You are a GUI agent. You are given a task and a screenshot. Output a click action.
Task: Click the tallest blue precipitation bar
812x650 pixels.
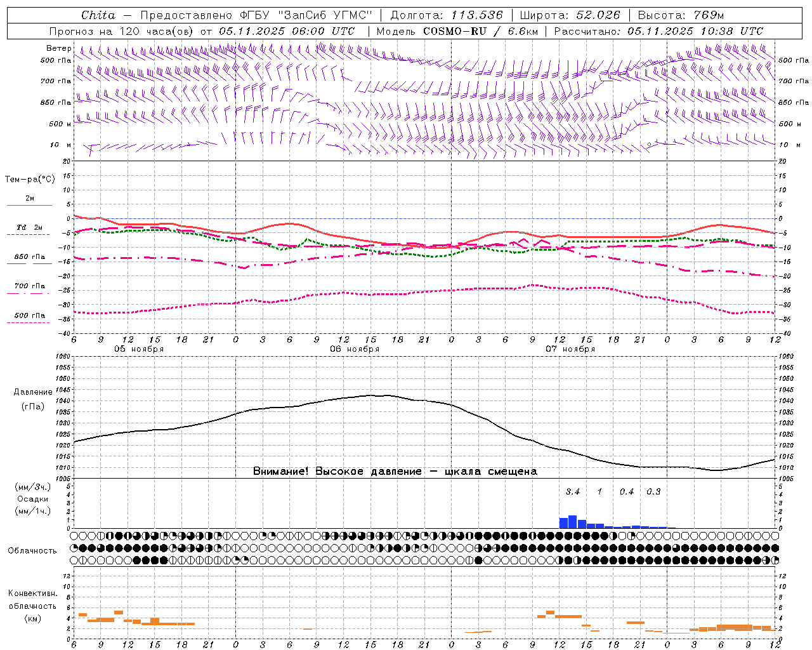[x=572, y=522]
